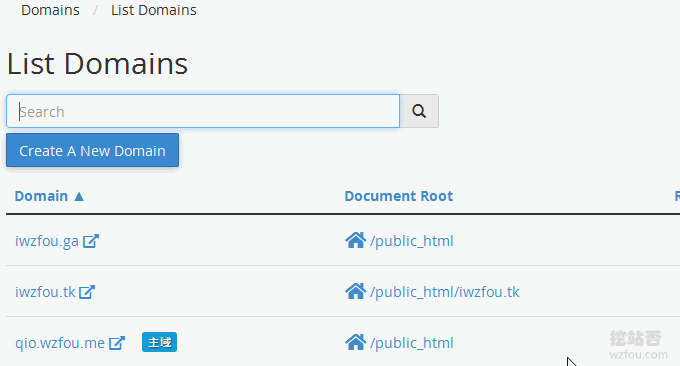Open /public_html path for qio.wzfou.me

coord(412,343)
